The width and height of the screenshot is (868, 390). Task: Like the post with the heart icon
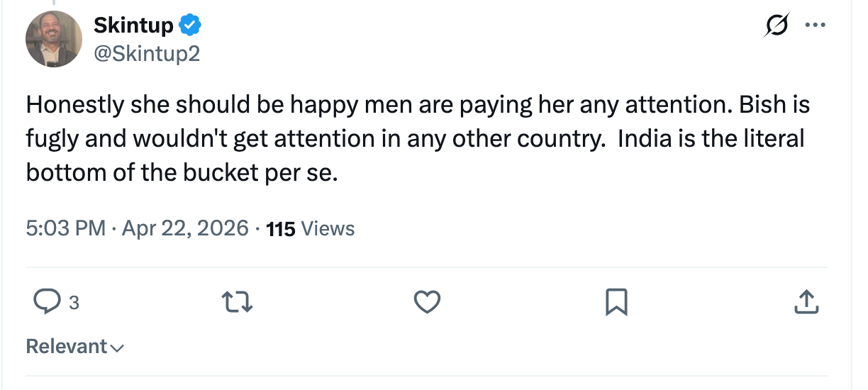tap(427, 303)
